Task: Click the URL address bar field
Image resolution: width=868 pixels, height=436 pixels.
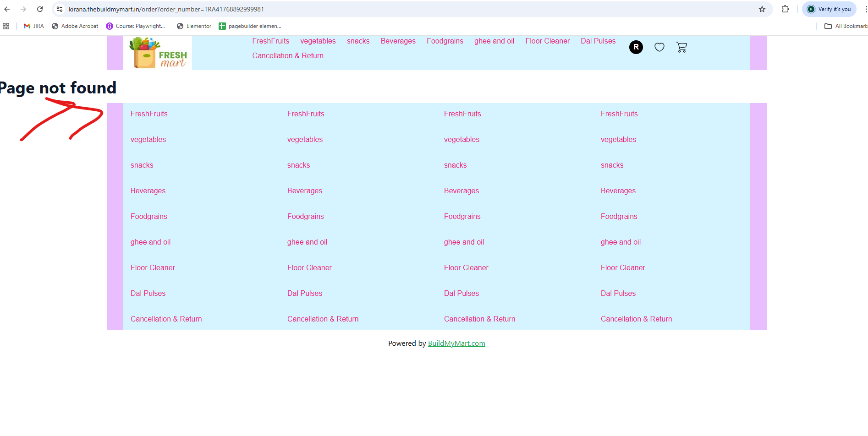Action: coord(367,9)
